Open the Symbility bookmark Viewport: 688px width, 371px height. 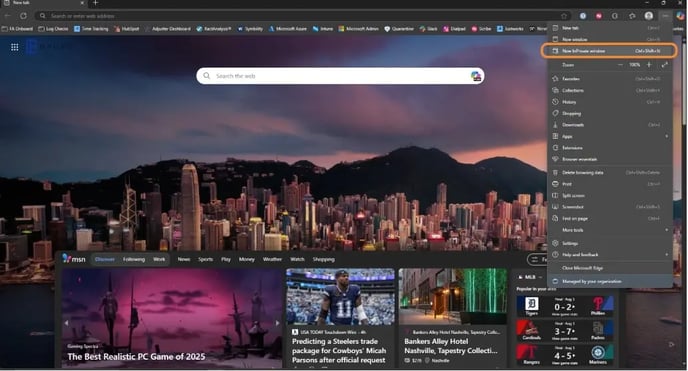point(250,29)
